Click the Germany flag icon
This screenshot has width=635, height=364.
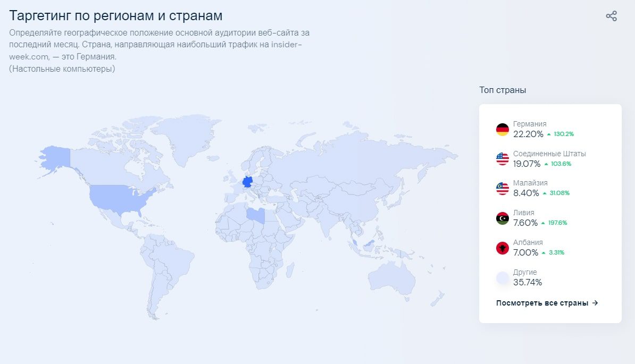pos(502,129)
